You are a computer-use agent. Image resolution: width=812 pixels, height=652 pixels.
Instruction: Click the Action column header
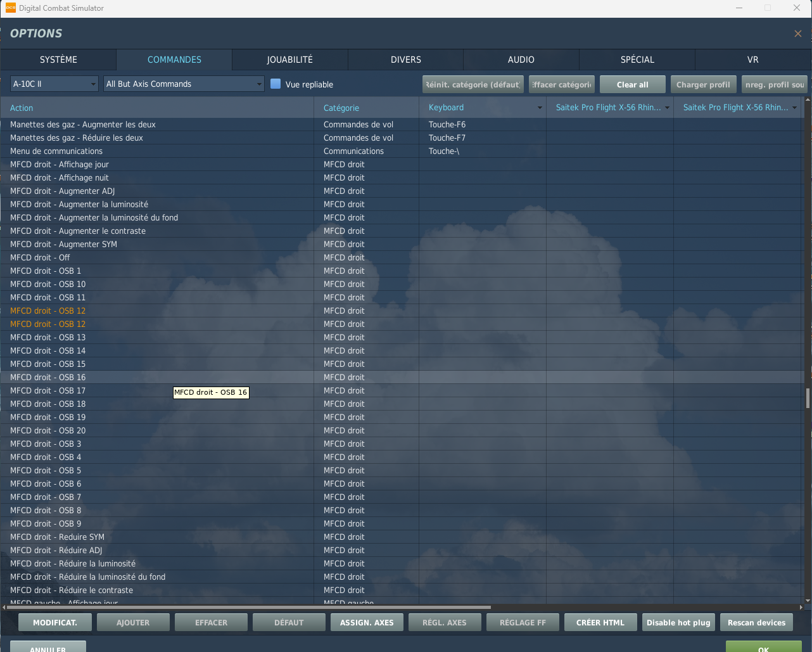tap(157, 108)
